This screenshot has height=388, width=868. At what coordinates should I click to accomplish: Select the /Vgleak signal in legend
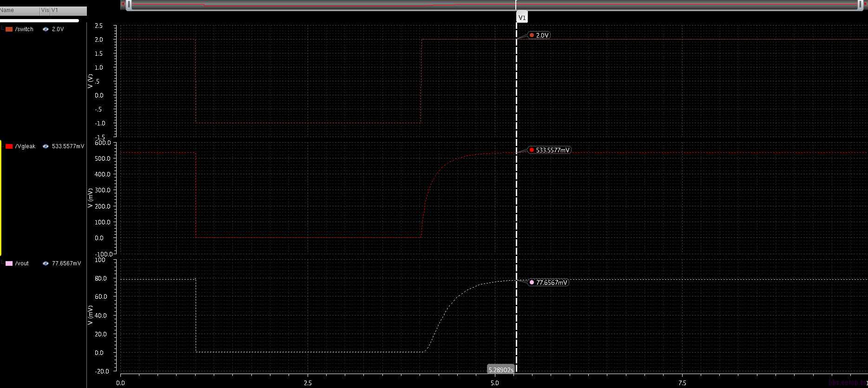click(25, 146)
